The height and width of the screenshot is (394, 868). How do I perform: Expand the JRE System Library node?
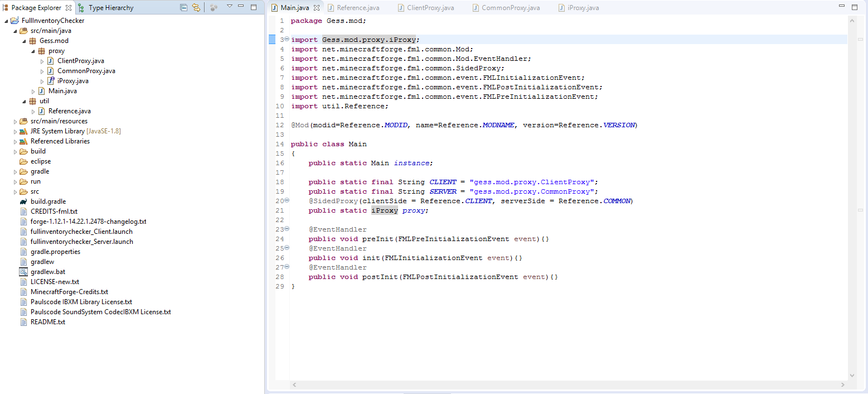16,131
